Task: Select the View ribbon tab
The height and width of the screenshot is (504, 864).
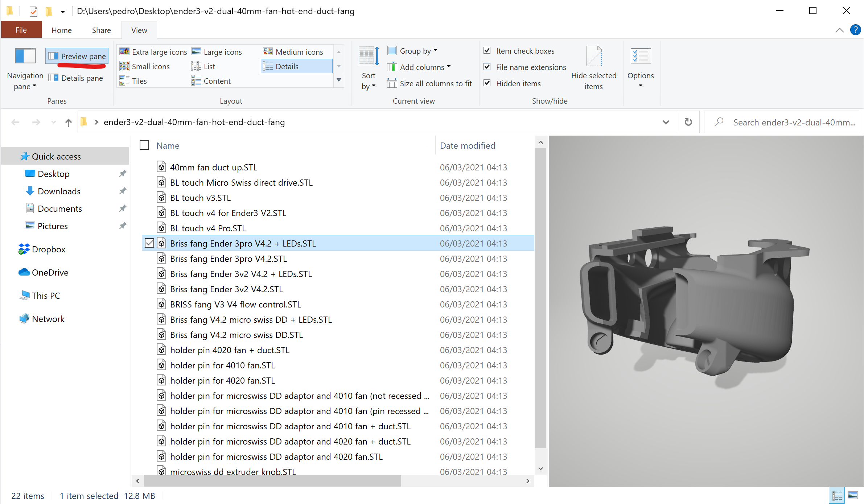Action: click(x=139, y=30)
